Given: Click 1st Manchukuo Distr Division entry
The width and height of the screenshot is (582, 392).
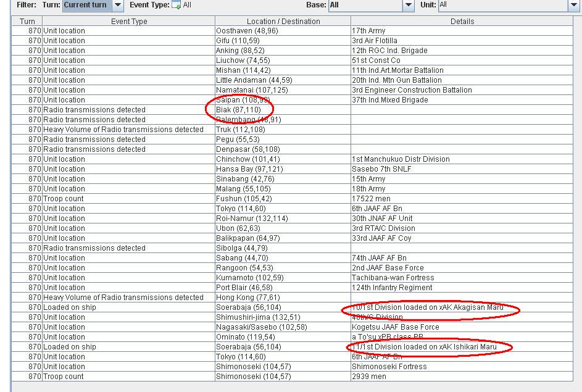Looking at the screenshot, I should (x=462, y=159).
